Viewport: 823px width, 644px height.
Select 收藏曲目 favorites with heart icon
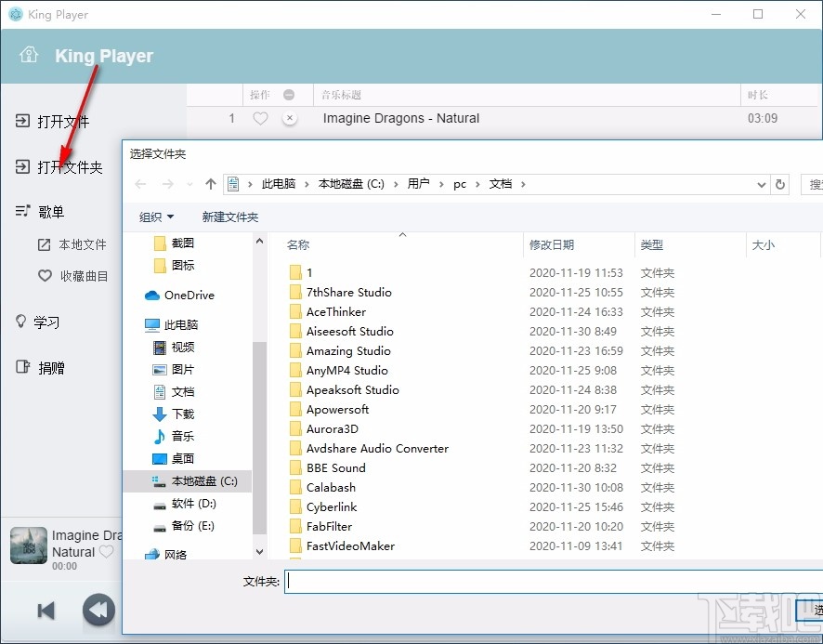(74, 275)
